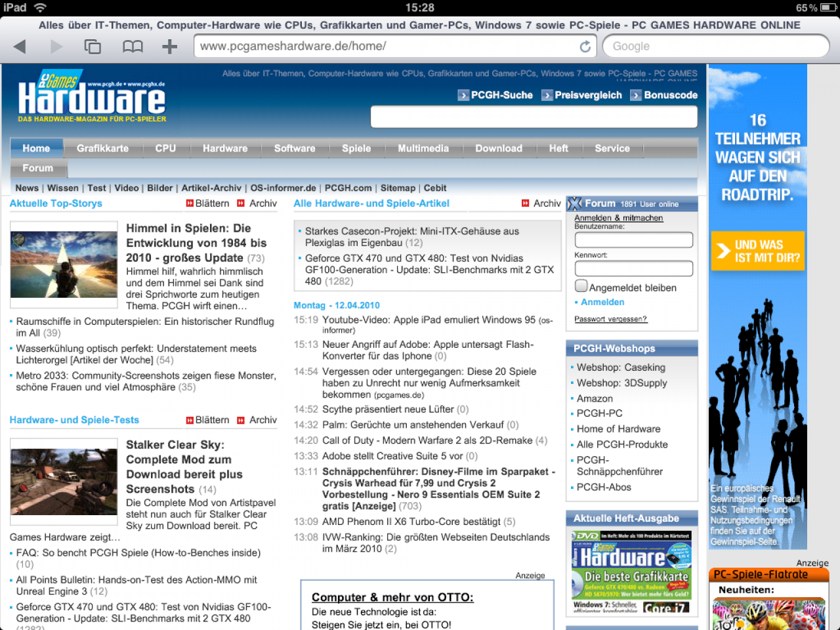
Task: Open the CPU navigation tab
Action: 165,148
